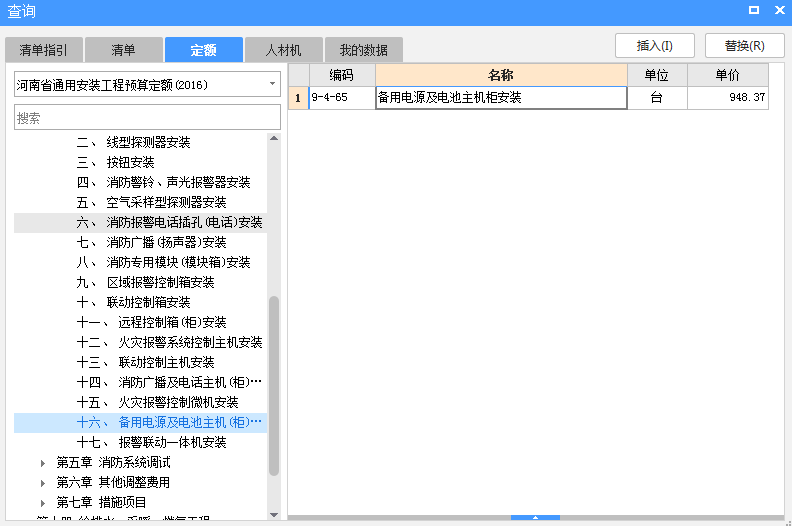Select 十七、报警联动一体机安装
Screen dimensions: 792x526
pos(151,443)
